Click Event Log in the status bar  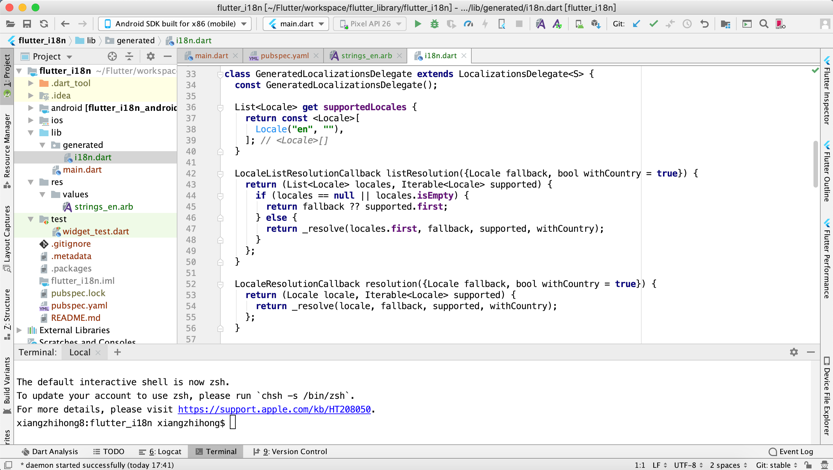791,451
